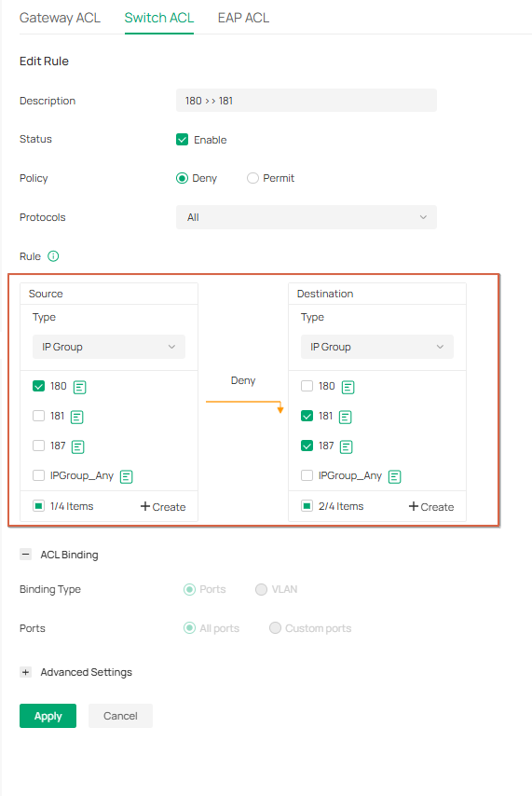Check Source IPGroup_Any checkbox
The height and width of the screenshot is (796, 532).
click(x=38, y=475)
